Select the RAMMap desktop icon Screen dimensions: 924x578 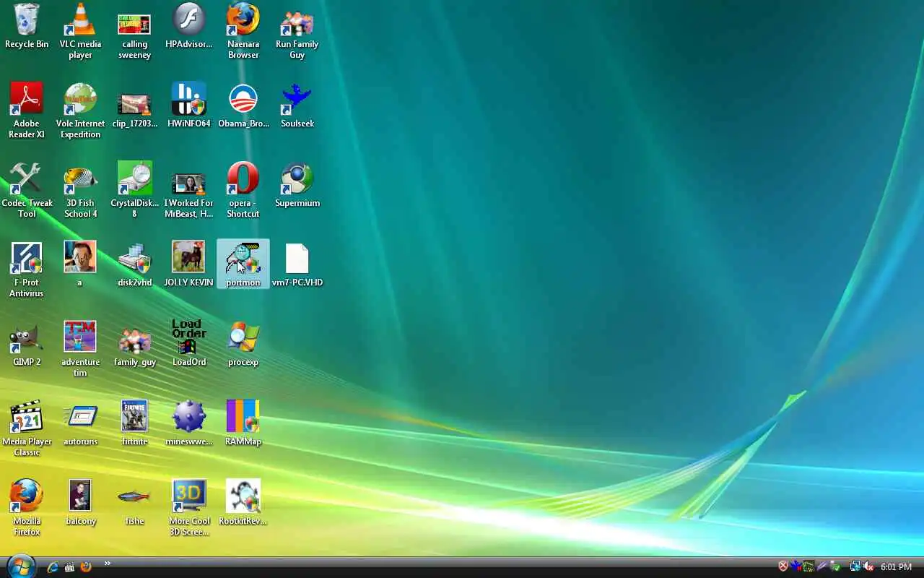tap(243, 423)
